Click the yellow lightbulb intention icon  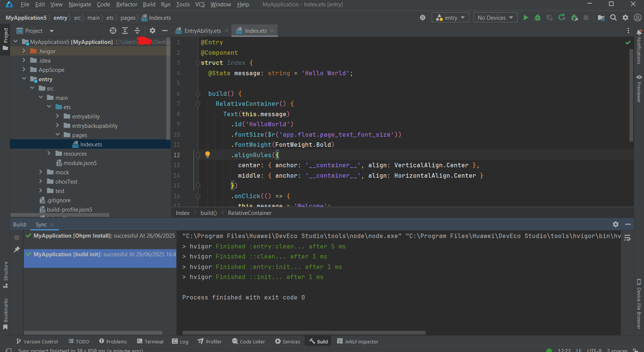pos(208,155)
